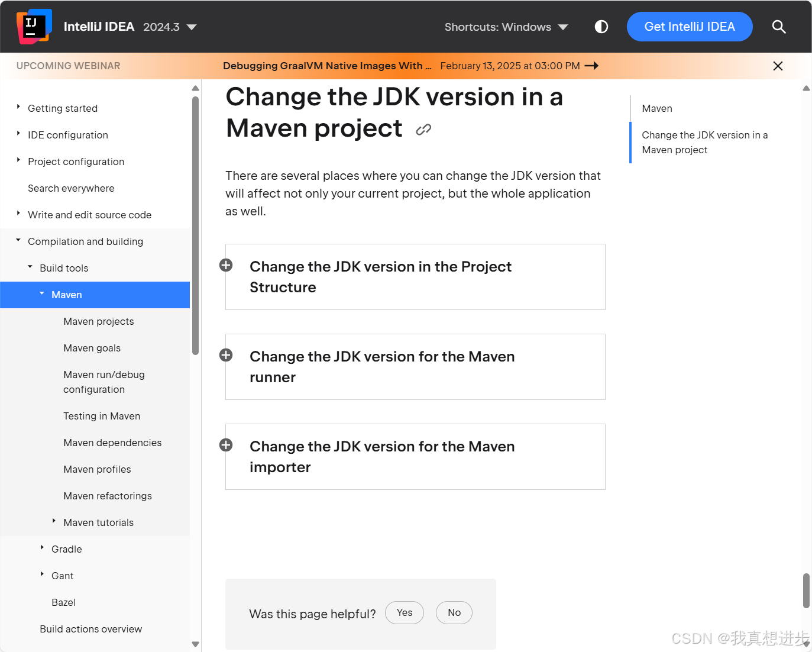
Task: Open the Gant sidebar item
Action: 63,576
